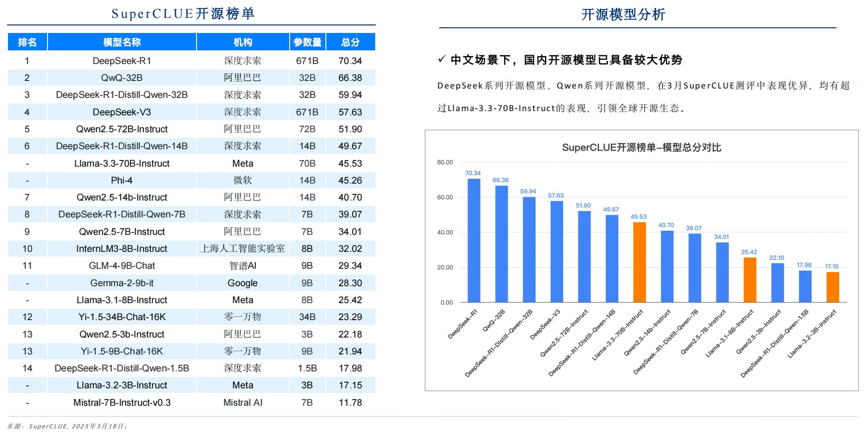
Task: Click Yi-1.5-34B-Chat-16K model name
Action: click(x=122, y=317)
